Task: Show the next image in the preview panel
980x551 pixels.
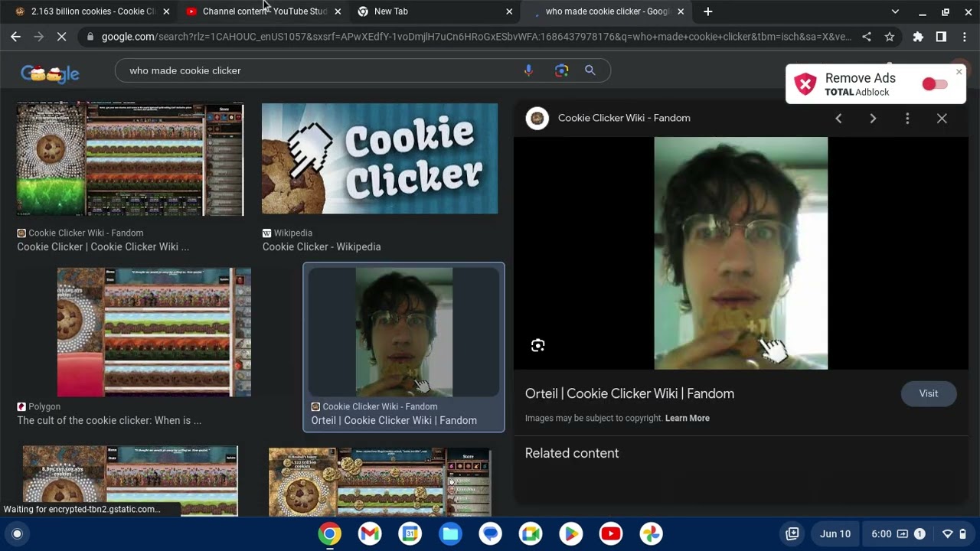Action: tap(873, 119)
